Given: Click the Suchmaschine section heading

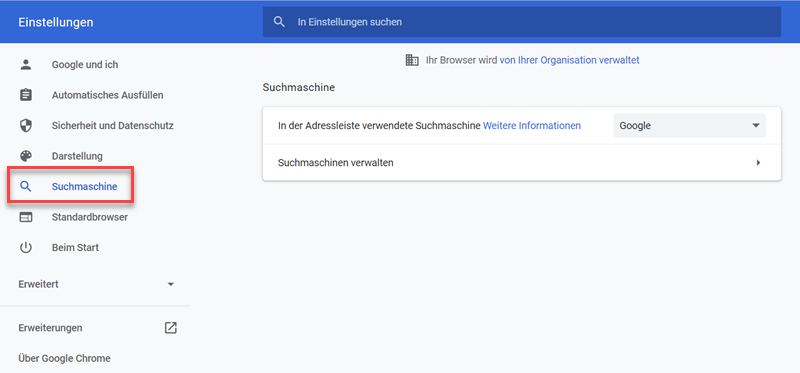Looking at the screenshot, I should pos(298,87).
